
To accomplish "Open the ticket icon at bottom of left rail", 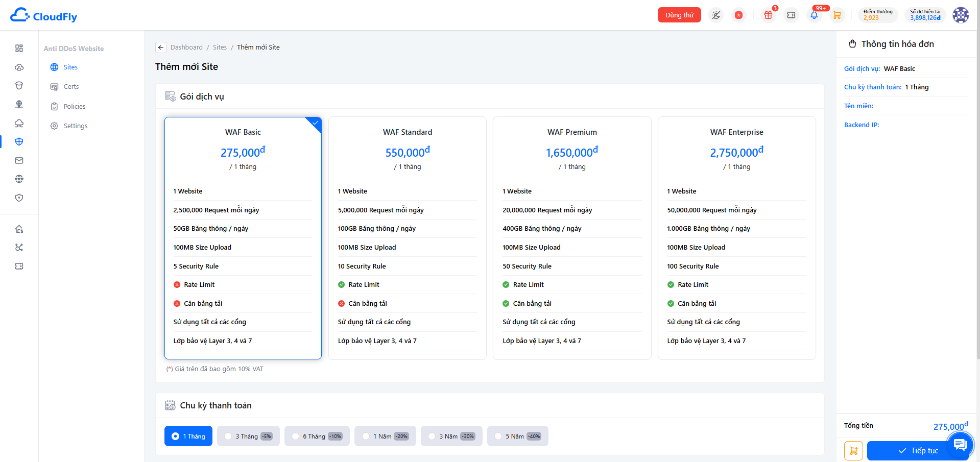I will [19, 266].
